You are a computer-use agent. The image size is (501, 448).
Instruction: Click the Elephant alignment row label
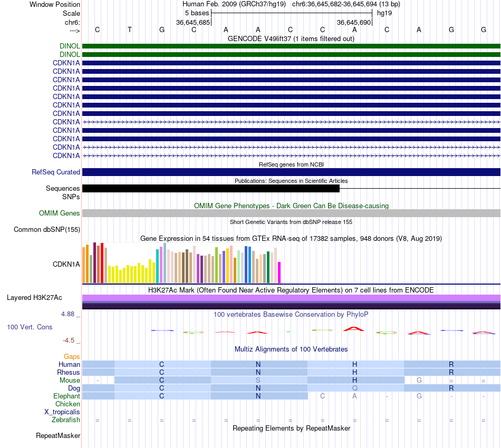pos(66,396)
